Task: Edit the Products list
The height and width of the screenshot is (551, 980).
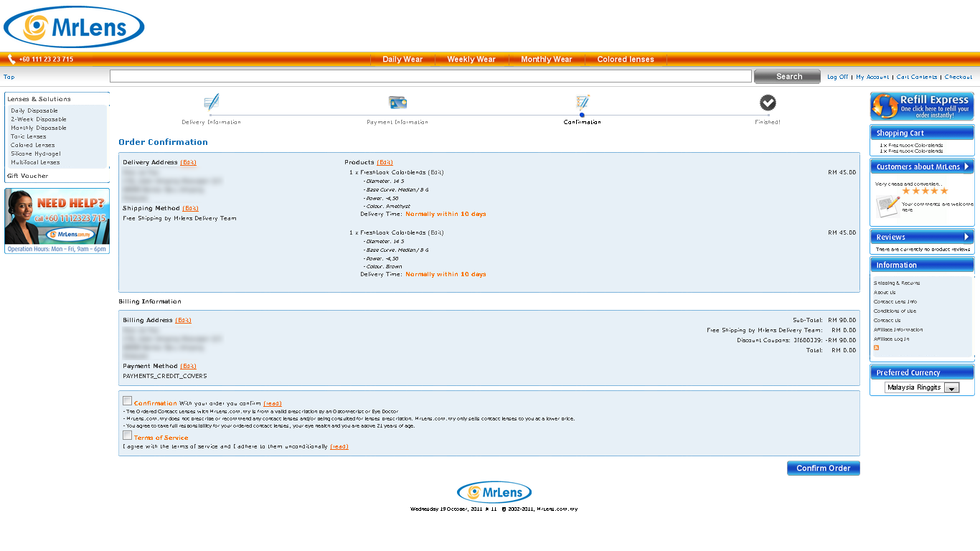Action: (x=385, y=163)
